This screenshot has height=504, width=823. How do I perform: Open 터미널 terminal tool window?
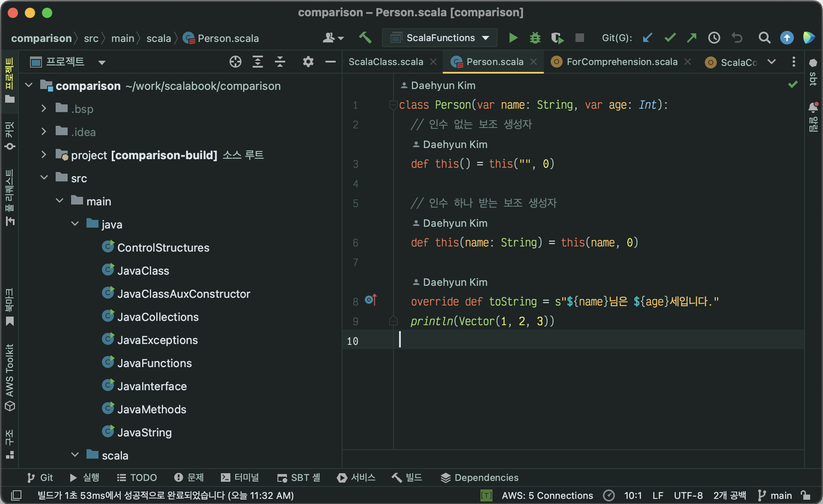click(x=240, y=477)
